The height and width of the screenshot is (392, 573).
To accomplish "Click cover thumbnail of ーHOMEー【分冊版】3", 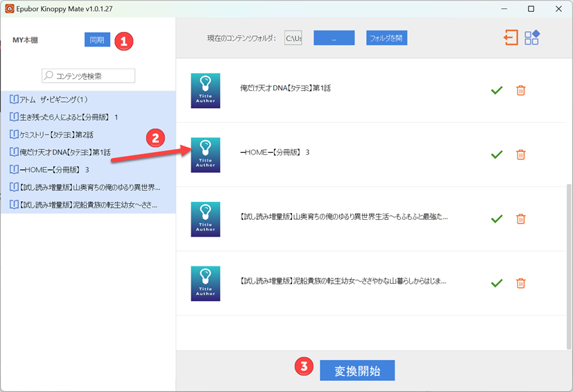I will (x=205, y=155).
